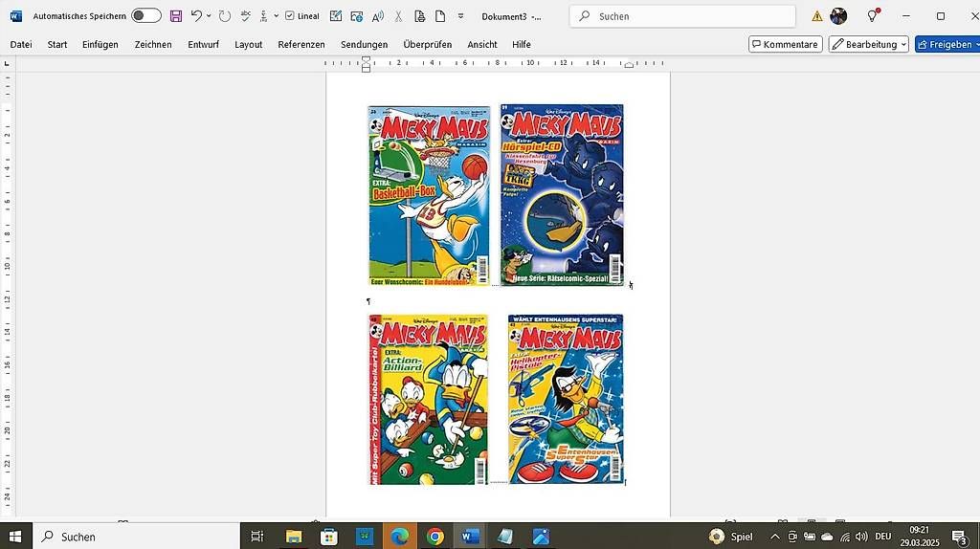Image resolution: width=980 pixels, height=549 pixels.
Task: Select the Helikopter-Pistole Micky Maus cover image
Action: click(566, 399)
